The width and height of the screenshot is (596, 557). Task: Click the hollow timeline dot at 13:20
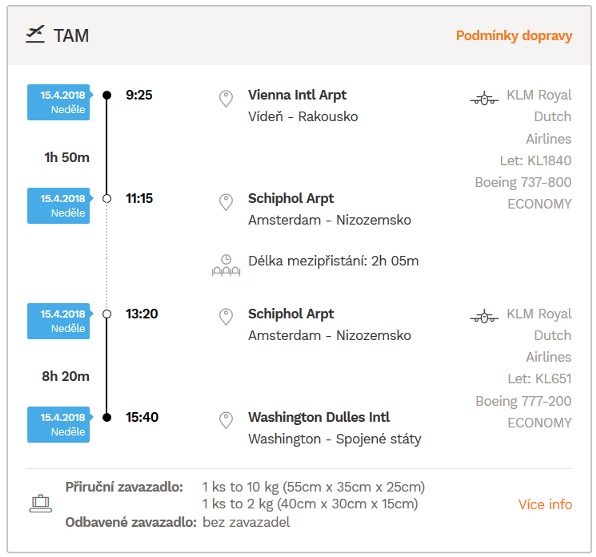click(107, 314)
